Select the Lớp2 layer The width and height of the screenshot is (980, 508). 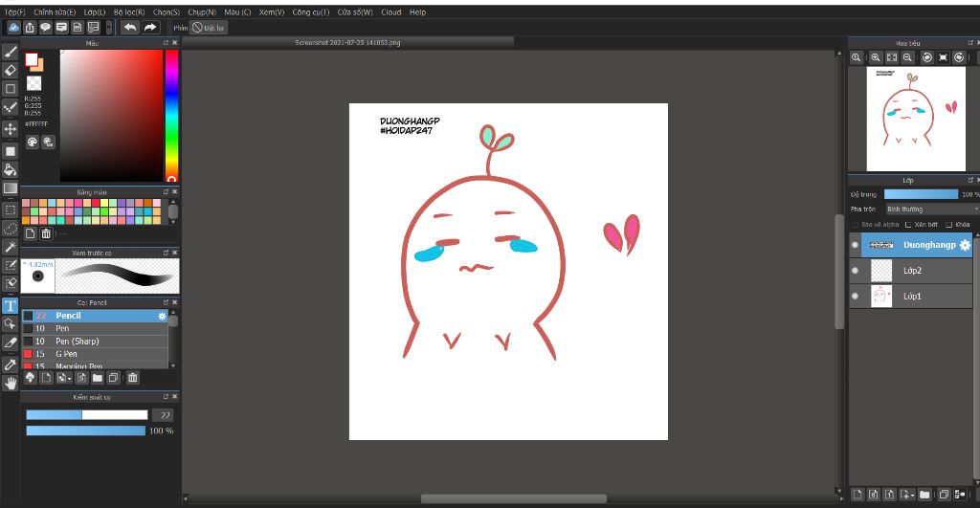pos(911,271)
